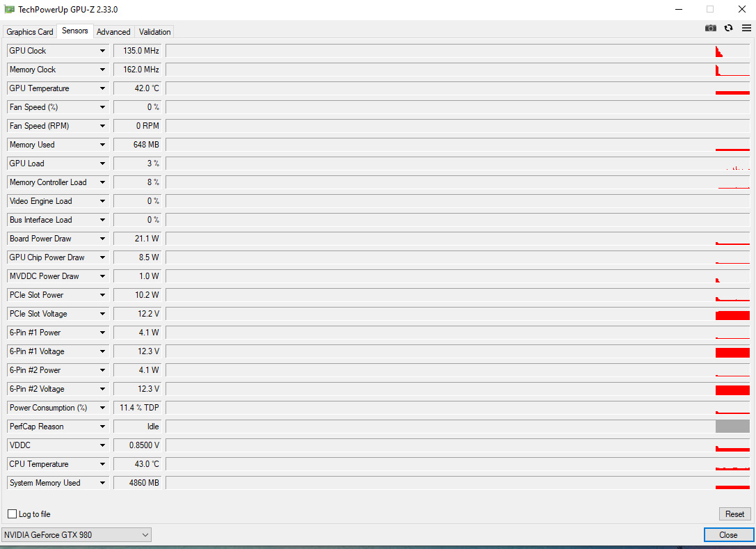Screen dimensions: 756x549
Task: Open the MVDDC Power Draw dropdown
Action: coord(103,276)
